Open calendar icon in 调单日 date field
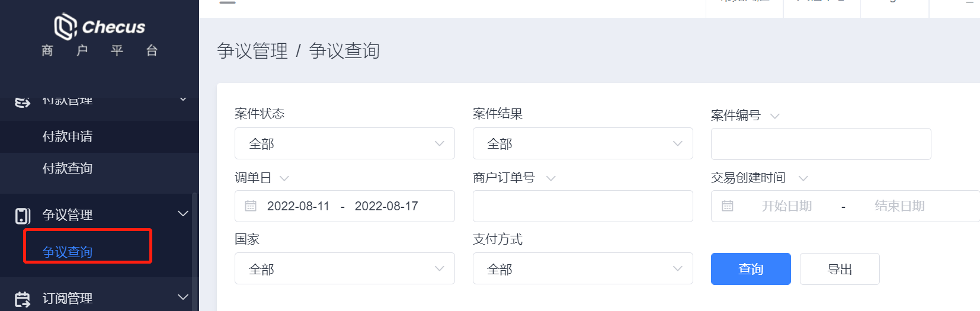The height and width of the screenshot is (311, 980). click(x=251, y=206)
